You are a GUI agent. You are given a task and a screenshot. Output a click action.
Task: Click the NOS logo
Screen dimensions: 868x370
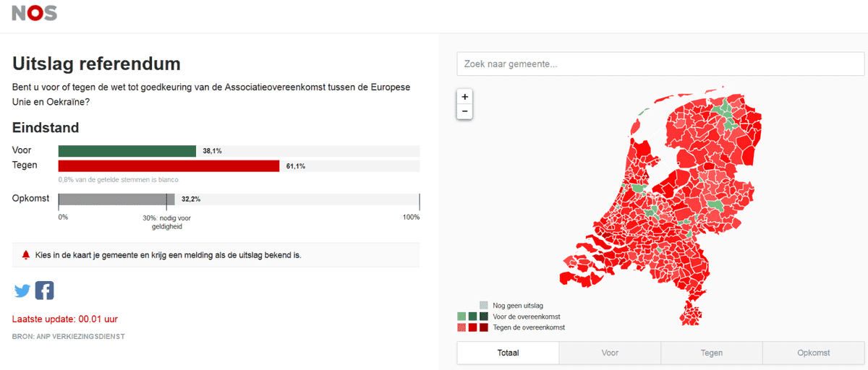coord(34,13)
